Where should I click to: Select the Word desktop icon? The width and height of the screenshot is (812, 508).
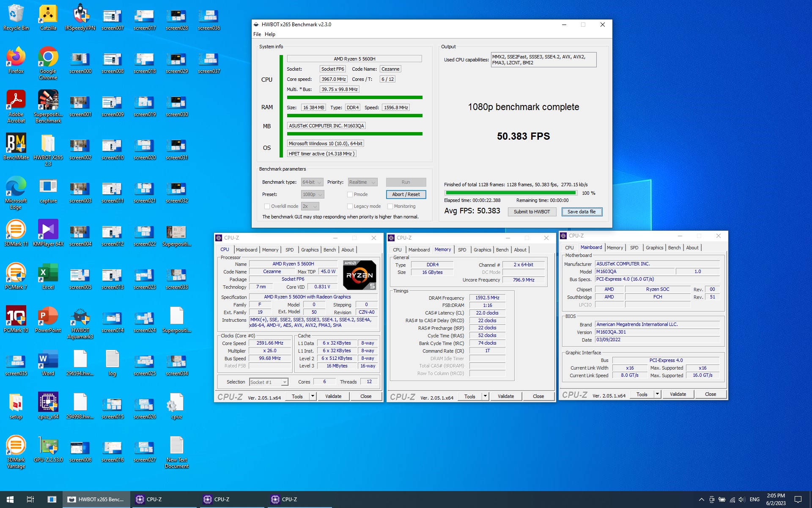tap(48, 363)
